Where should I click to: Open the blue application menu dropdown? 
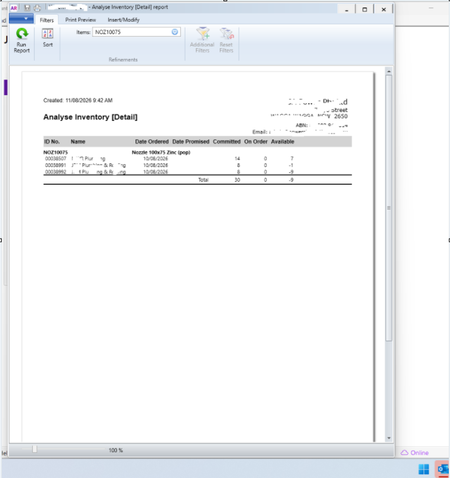(21, 19)
